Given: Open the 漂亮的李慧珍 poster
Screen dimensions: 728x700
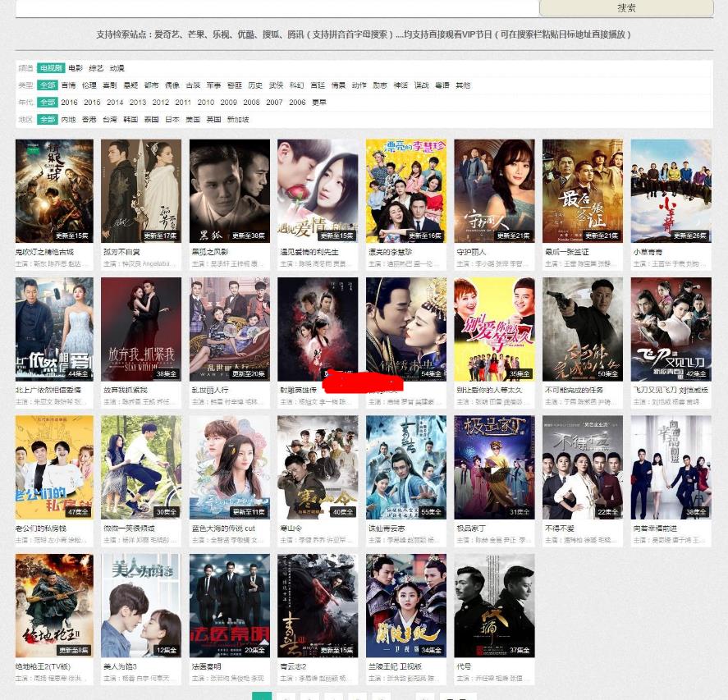Looking at the screenshot, I should coord(406,190).
